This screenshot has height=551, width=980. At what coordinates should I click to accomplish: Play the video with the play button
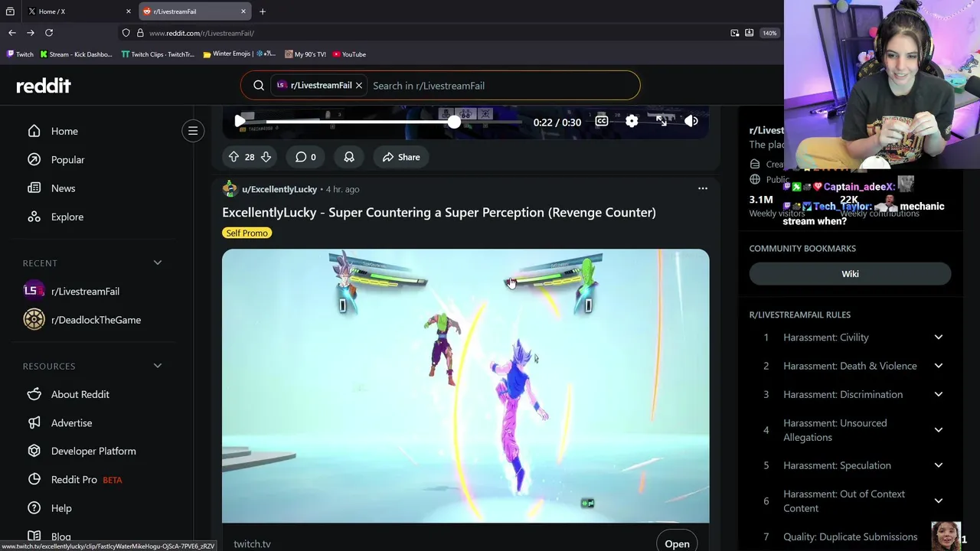pos(240,122)
